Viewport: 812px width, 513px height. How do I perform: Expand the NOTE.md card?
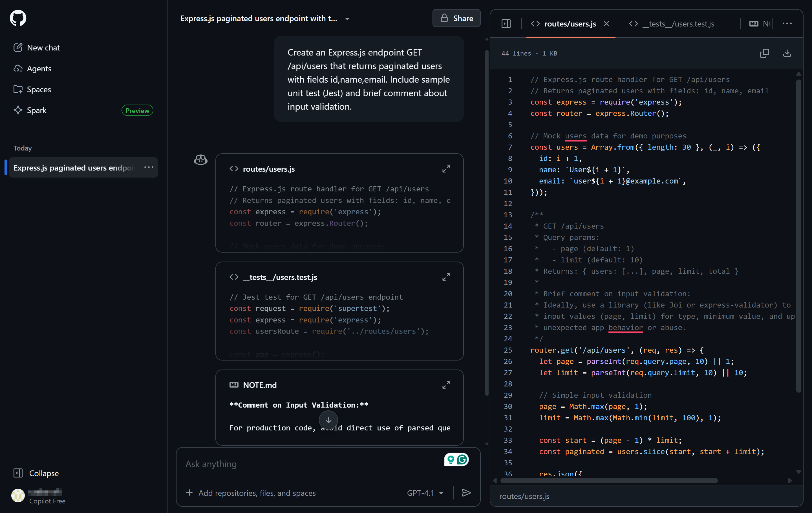(x=446, y=384)
